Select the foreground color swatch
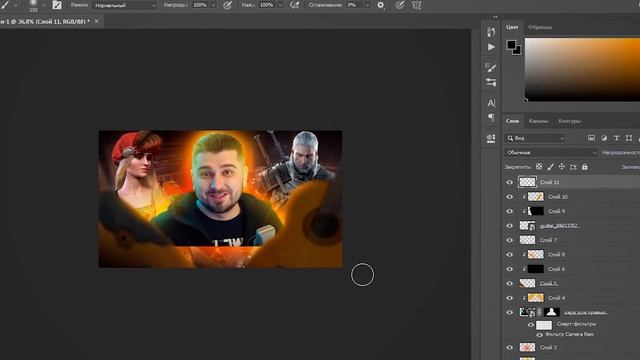Image resolution: width=640 pixels, height=360 pixels. [x=511, y=44]
